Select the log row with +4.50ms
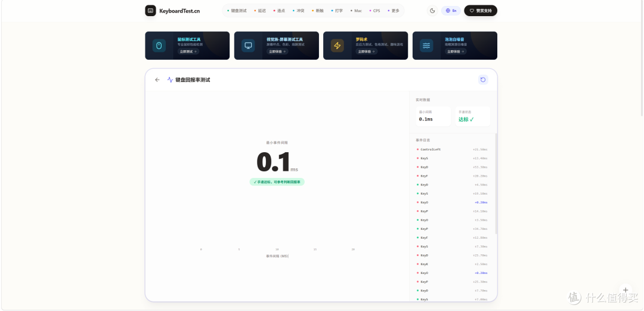Viewport: 644px width, 311px height. (x=452, y=184)
